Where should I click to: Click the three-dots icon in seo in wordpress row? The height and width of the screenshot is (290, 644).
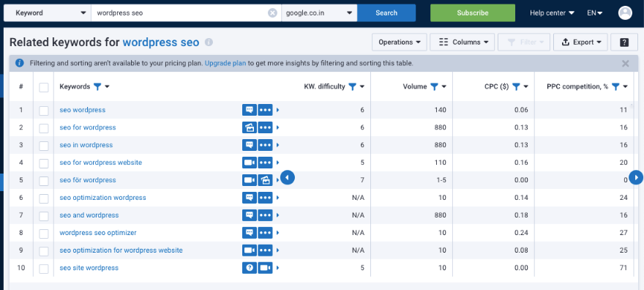click(266, 145)
